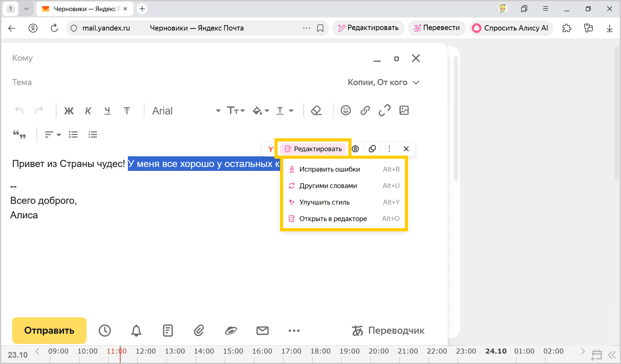This screenshot has width=621, height=364.
Task: Toggle underline formatting (Ч)
Action: tap(107, 111)
